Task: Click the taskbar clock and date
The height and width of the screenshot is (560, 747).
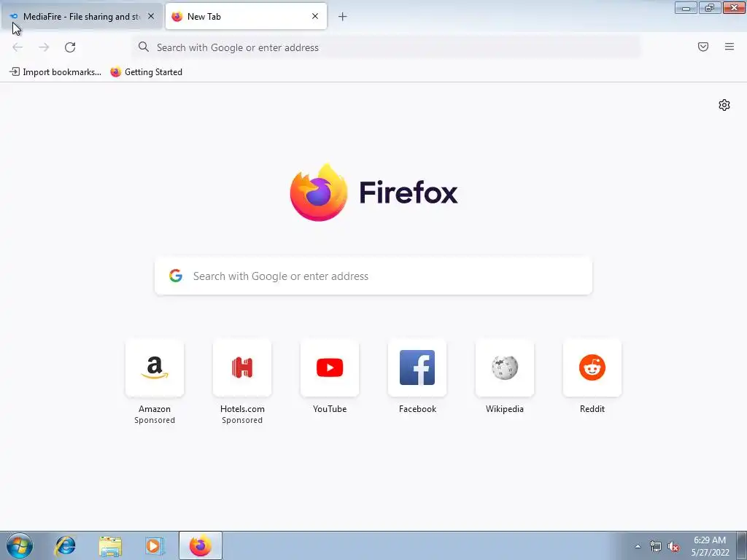Action: point(710,546)
